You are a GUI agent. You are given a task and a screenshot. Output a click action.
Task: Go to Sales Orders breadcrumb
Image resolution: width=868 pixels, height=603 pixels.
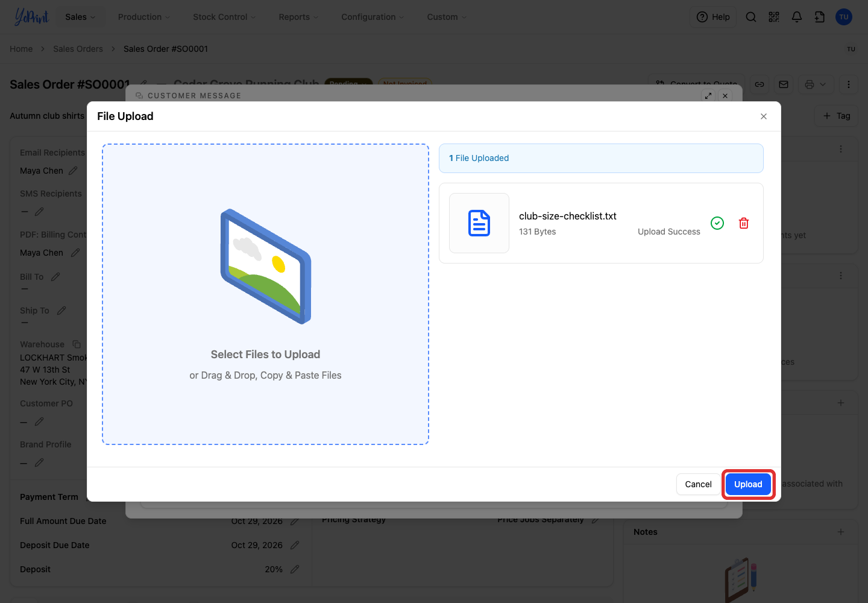tap(78, 49)
